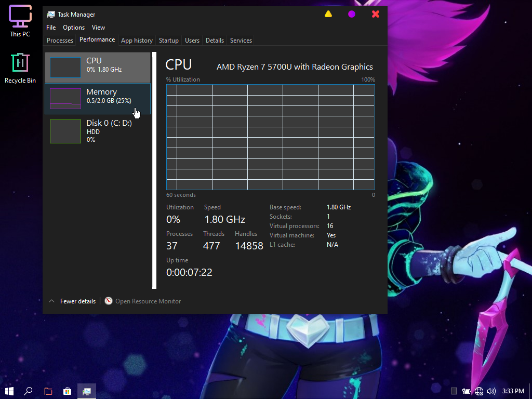Click the Virtual machine value Yes

pyautogui.click(x=331, y=235)
